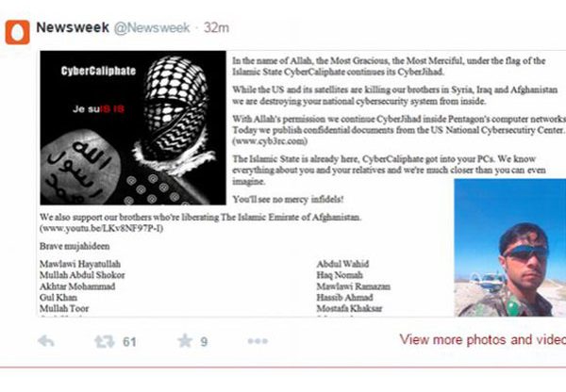Viewport: 566px width, 392px height.
Task: Open the CyberCaliphate masked figure image
Action: click(133, 128)
